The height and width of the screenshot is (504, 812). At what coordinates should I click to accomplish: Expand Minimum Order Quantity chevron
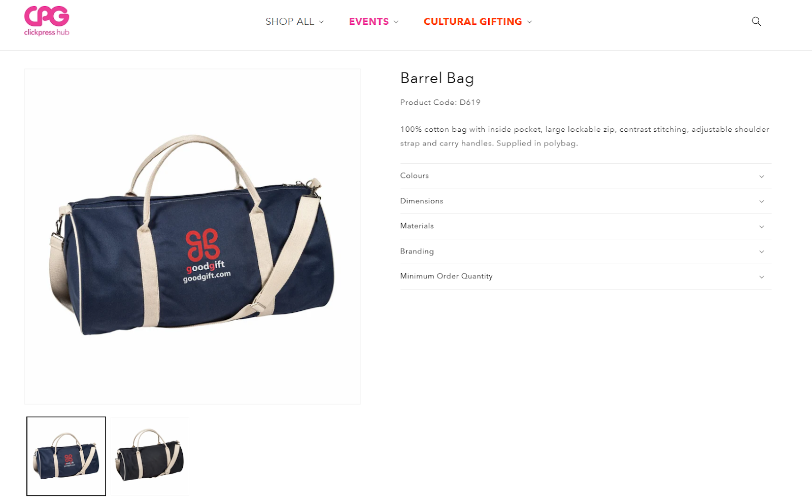[x=761, y=277]
